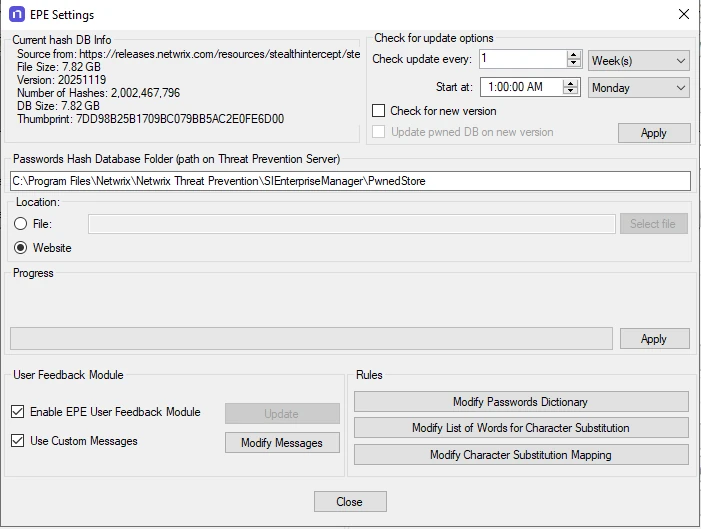
Task: Click Number of Hashes: 2,002,467,796 text
Action: coord(98,93)
